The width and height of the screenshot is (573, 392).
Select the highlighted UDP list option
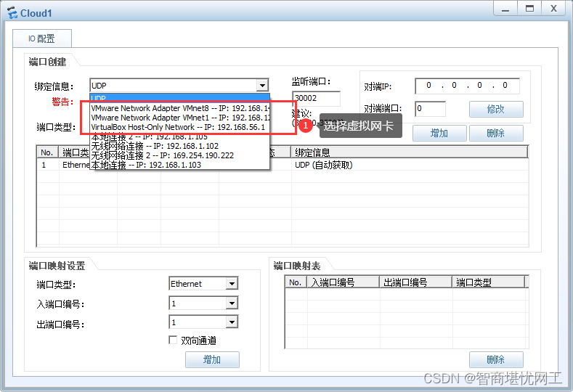click(x=180, y=98)
